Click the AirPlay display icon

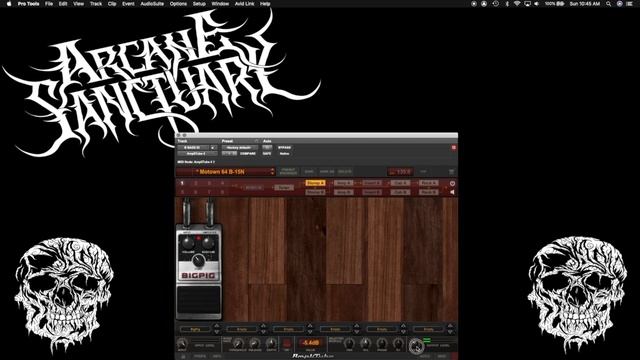pos(527,4)
